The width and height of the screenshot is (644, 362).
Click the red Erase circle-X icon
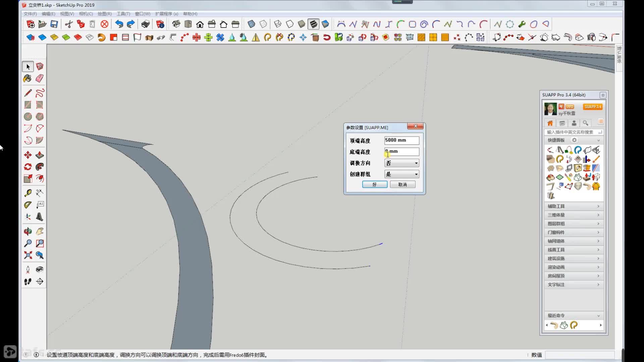pyautogui.click(x=105, y=24)
